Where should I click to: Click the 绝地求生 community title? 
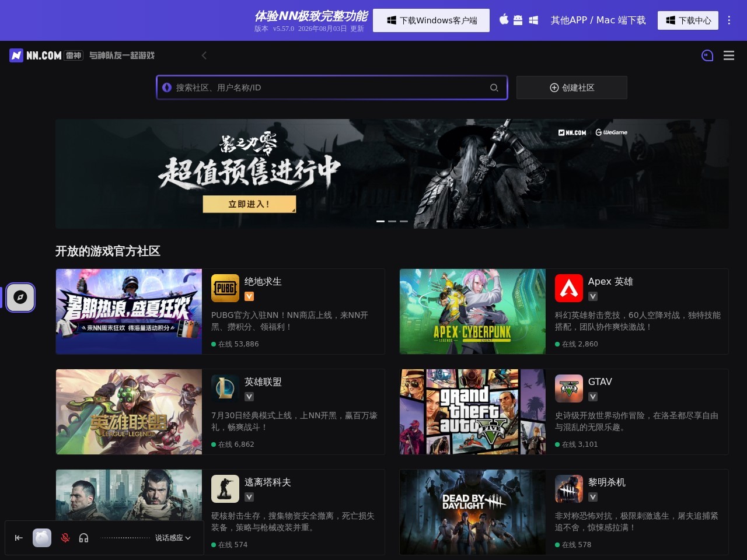click(263, 281)
